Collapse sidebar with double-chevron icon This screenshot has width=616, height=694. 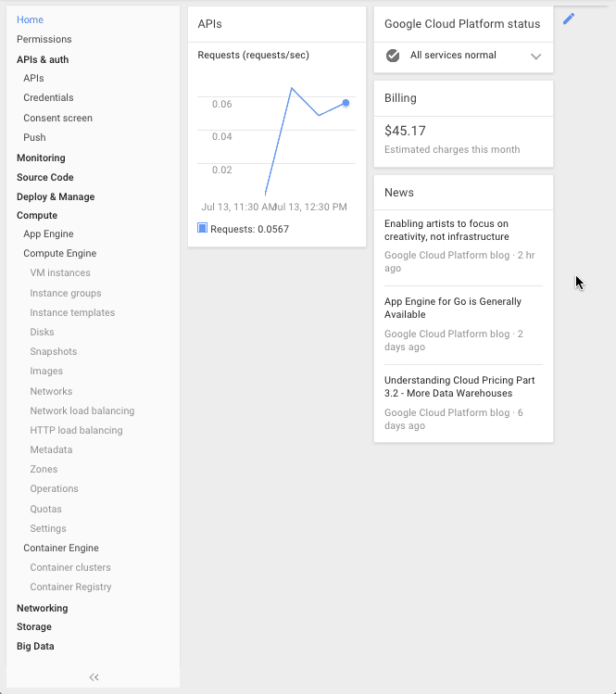point(94,677)
